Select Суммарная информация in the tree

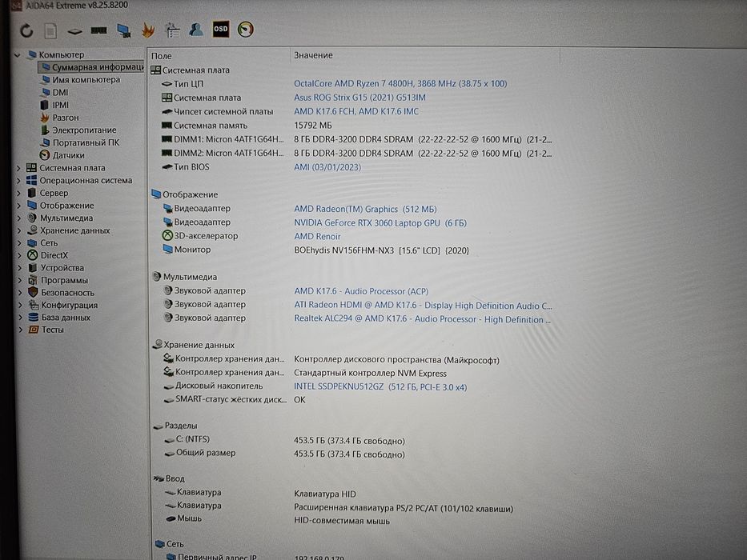pyautogui.click(x=92, y=67)
